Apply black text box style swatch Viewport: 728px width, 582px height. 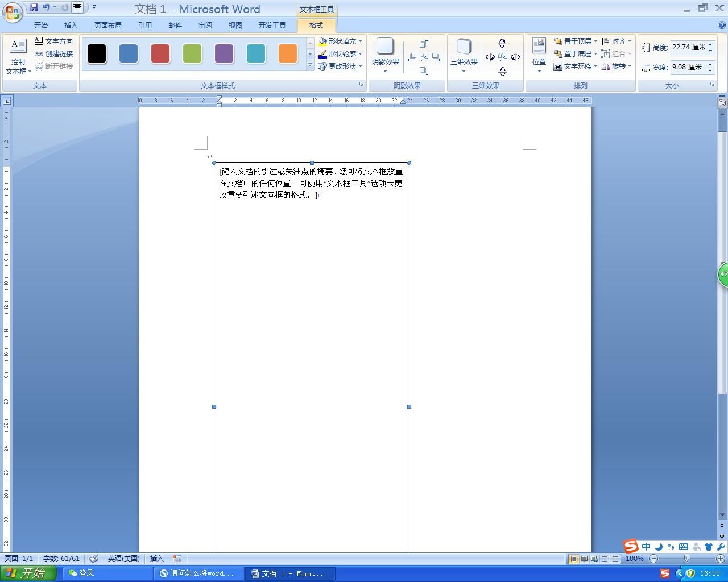[x=97, y=53]
